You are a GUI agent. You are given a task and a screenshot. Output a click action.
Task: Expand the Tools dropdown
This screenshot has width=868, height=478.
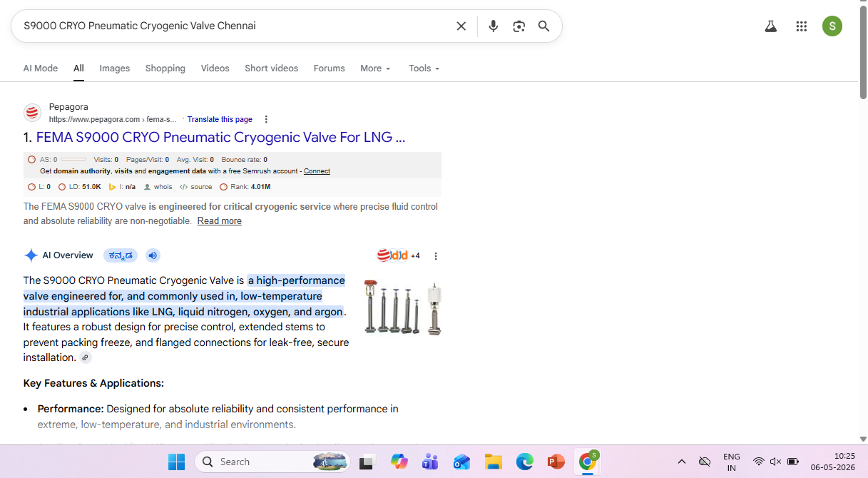coord(424,68)
